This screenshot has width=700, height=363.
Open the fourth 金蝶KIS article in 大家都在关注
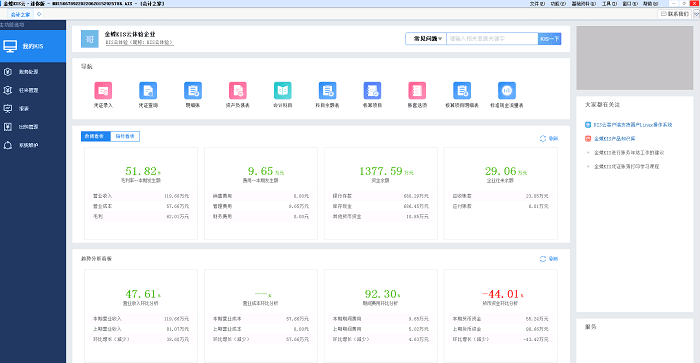tap(626, 167)
